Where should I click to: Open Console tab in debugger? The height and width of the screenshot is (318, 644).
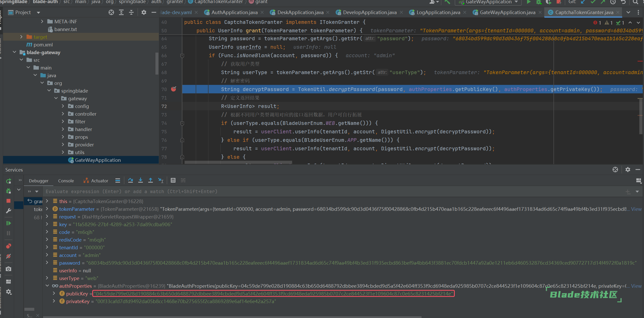(x=66, y=181)
